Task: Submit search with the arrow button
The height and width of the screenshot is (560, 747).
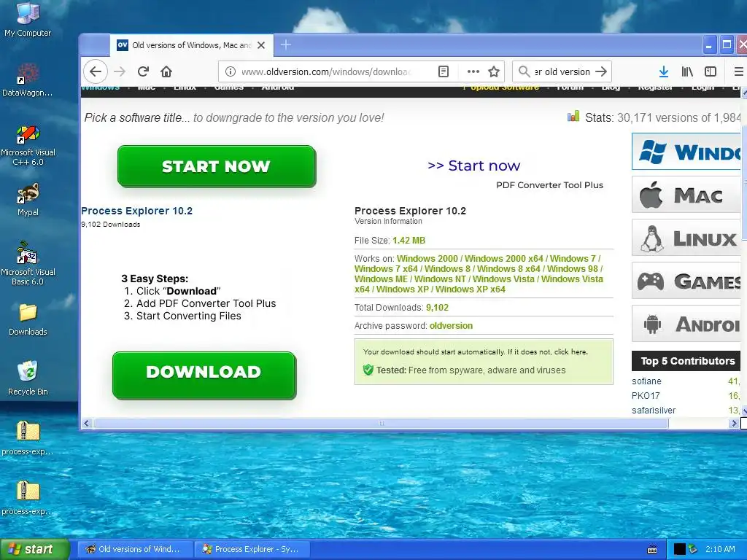Action: (601, 71)
